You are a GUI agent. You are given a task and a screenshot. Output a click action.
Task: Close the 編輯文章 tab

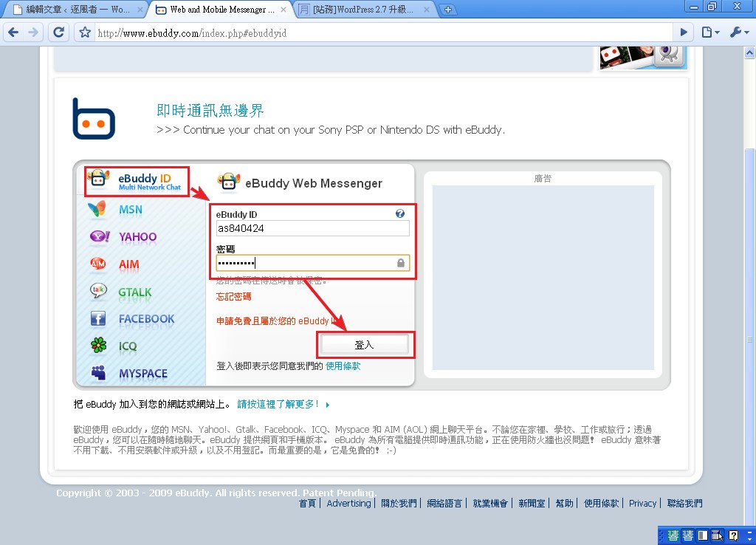[140, 10]
